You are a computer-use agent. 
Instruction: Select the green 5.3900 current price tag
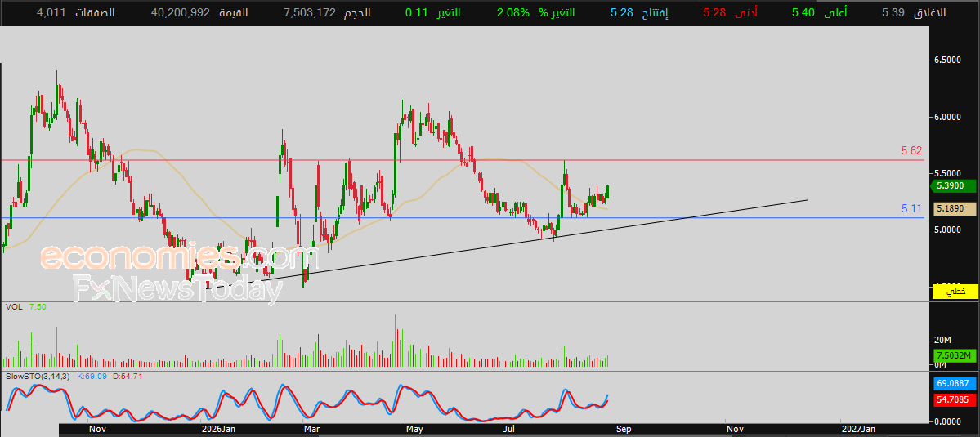[x=953, y=186]
